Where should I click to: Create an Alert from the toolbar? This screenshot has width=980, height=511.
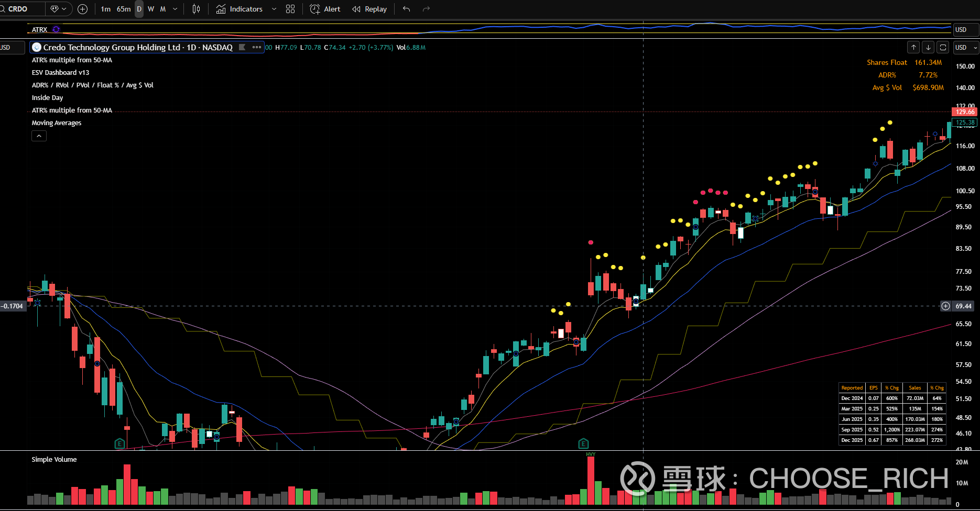[x=325, y=9]
